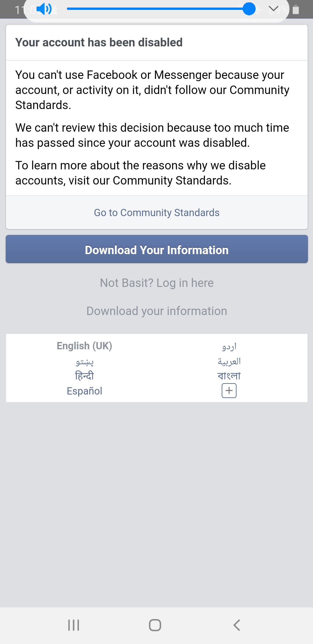Click Not Basit? Log in here
The height and width of the screenshot is (644, 313).
[x=156, y=283]
